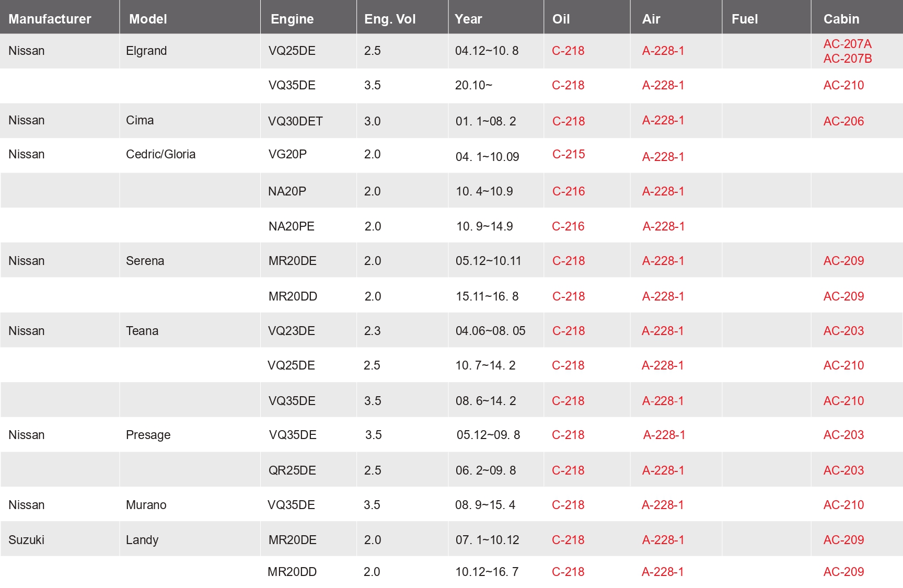Click C-216 in the NA20PE row
The width and height of the screenshot is (903, 588).
coord(568,226)
